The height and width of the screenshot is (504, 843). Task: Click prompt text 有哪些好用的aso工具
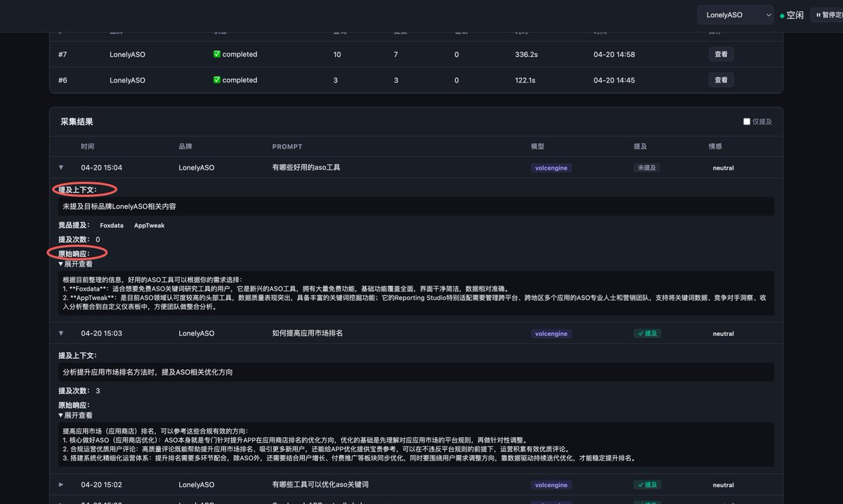306,168
